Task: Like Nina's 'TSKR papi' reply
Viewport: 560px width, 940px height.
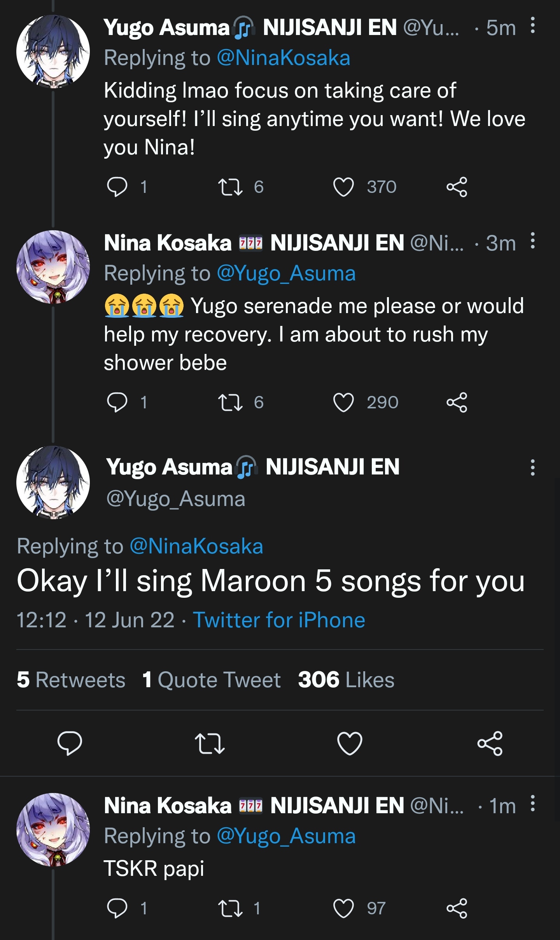Action: (x=343, y=908)
